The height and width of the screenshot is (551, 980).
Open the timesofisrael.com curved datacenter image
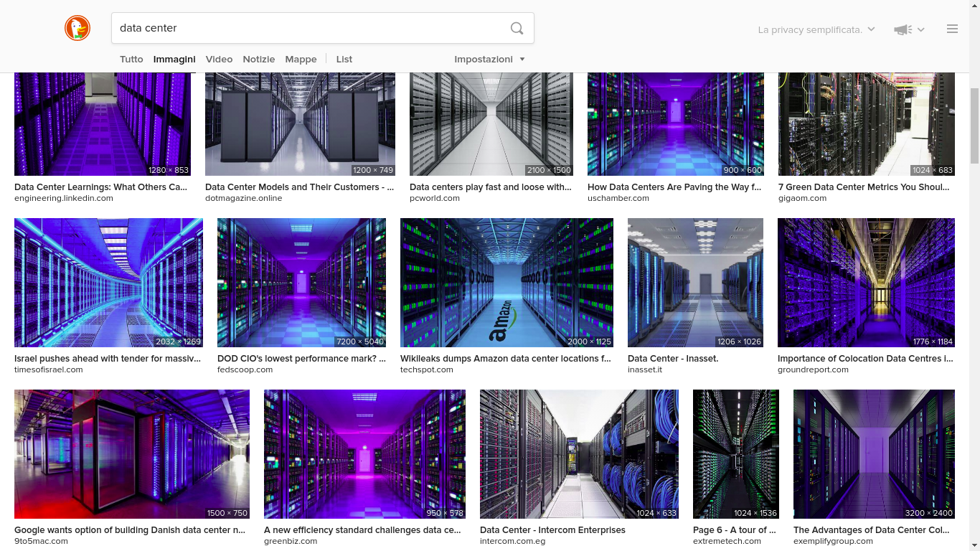tap(108, 283)
